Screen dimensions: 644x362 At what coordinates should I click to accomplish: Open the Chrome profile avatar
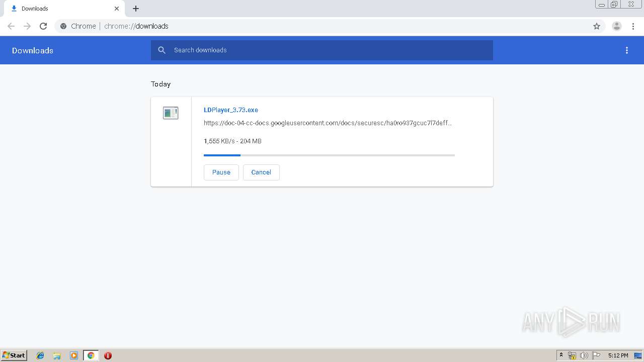pyautogui.click(x=617, y=26)
